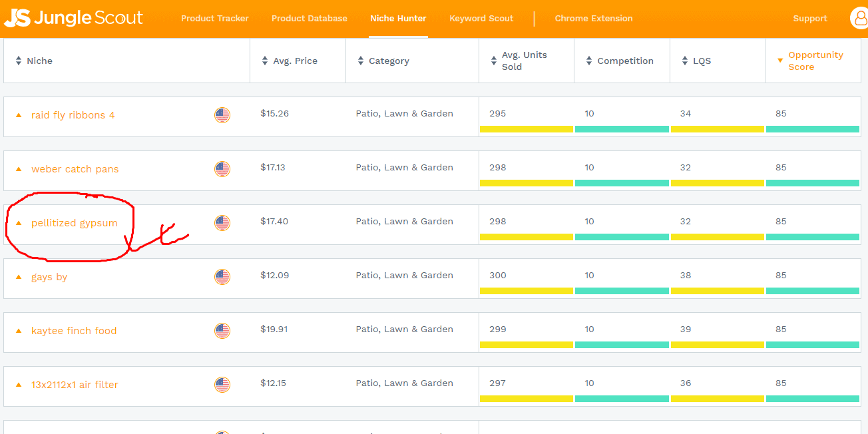Expand the gays by row triangle

[19, 277]
